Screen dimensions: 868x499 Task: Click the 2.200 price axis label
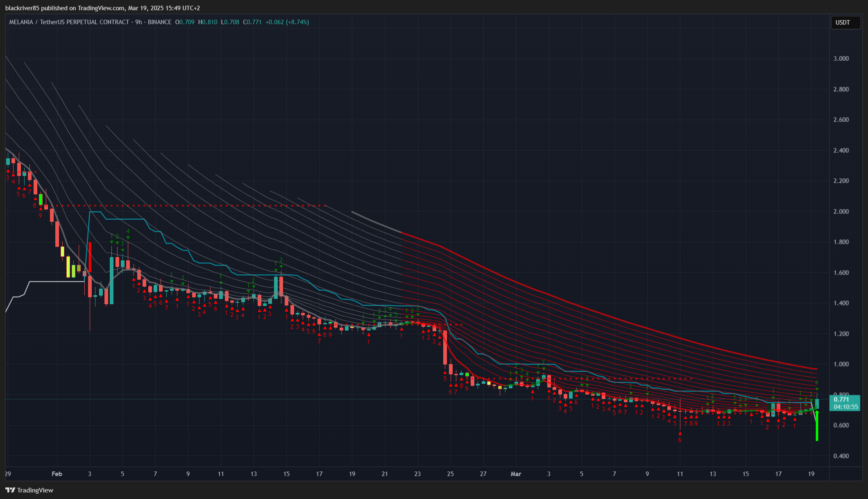841,181
